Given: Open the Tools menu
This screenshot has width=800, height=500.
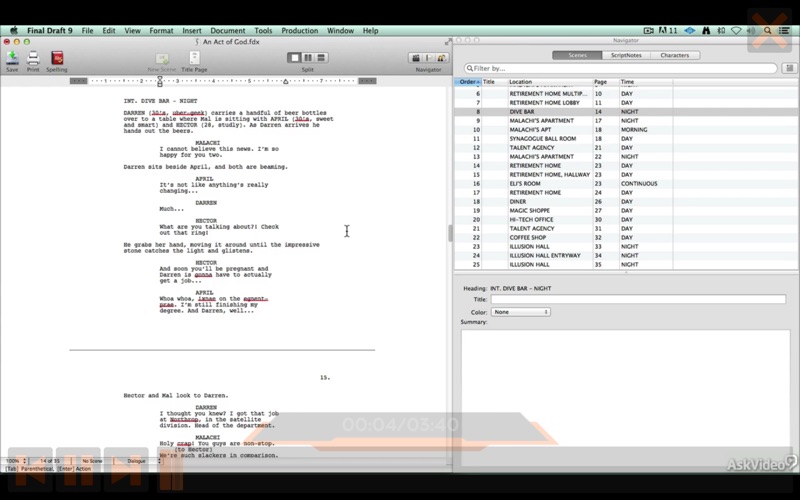Looking at the screenshot, I should pyautogui.click(x=263, y=31).
